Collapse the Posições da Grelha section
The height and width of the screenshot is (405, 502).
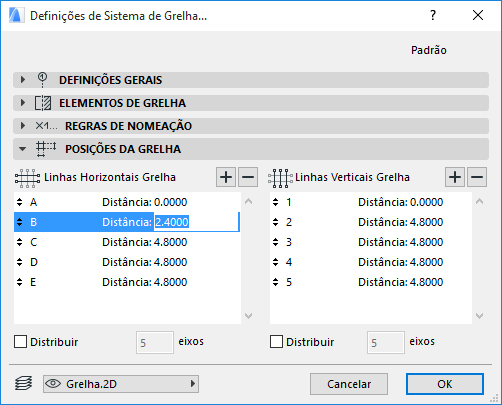coord(23,149)
